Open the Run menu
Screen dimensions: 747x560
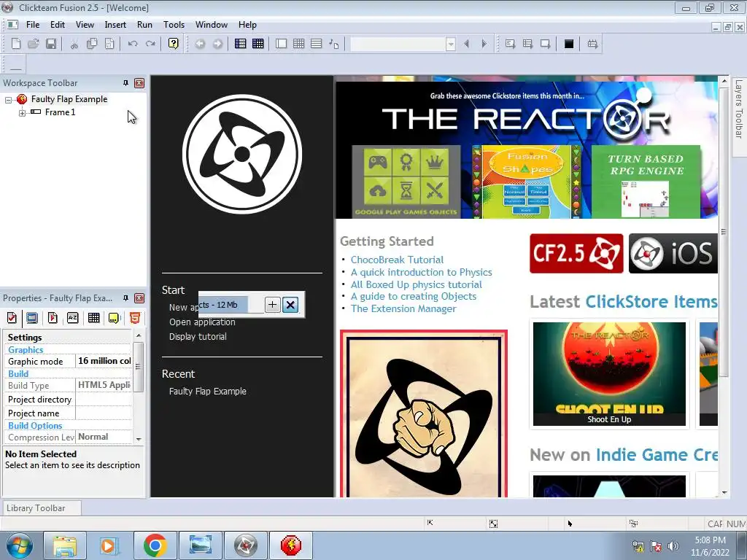pyautogui.click(x=145, y=25)
